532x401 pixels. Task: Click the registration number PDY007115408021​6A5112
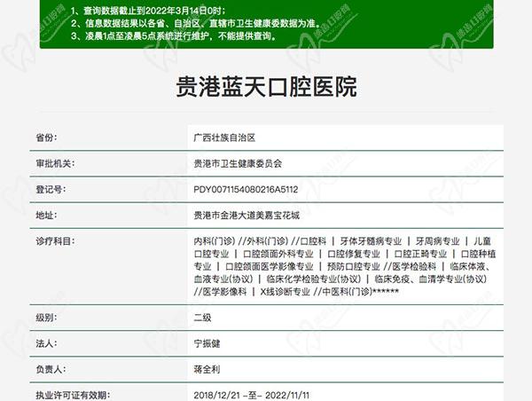pyautogui.click(x=246, y=189)
